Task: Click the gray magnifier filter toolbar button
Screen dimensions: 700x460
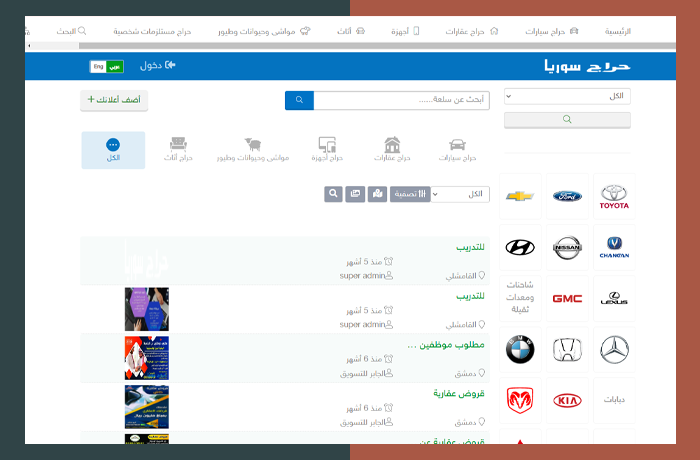Action: click(x=333, y=194)
